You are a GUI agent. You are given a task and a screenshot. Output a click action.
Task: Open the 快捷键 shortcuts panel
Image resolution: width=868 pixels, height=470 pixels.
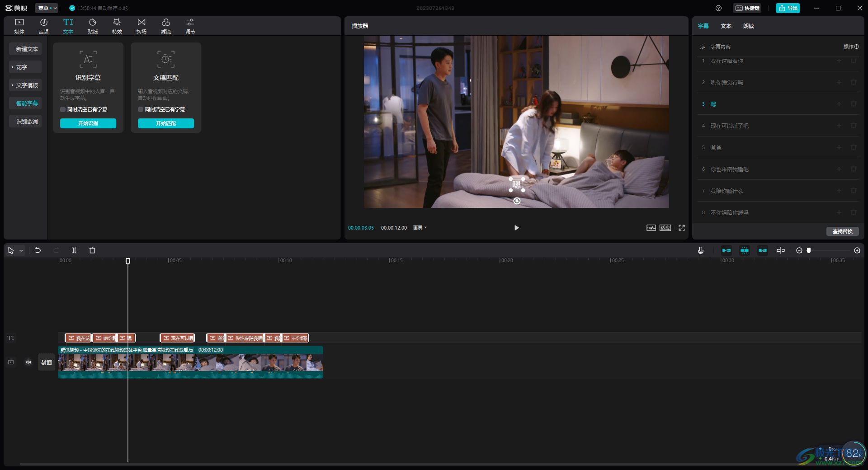(747, 8)
